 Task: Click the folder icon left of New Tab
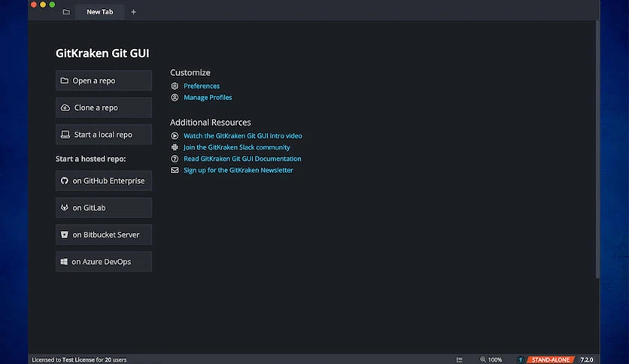66,12
